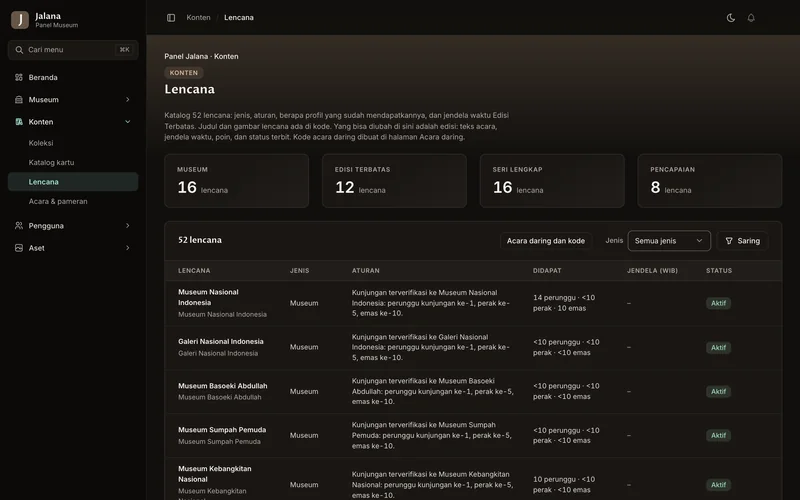Click the Lencana breadcrumb
This screenshot has height=500, width=800.
click(239, 17)
